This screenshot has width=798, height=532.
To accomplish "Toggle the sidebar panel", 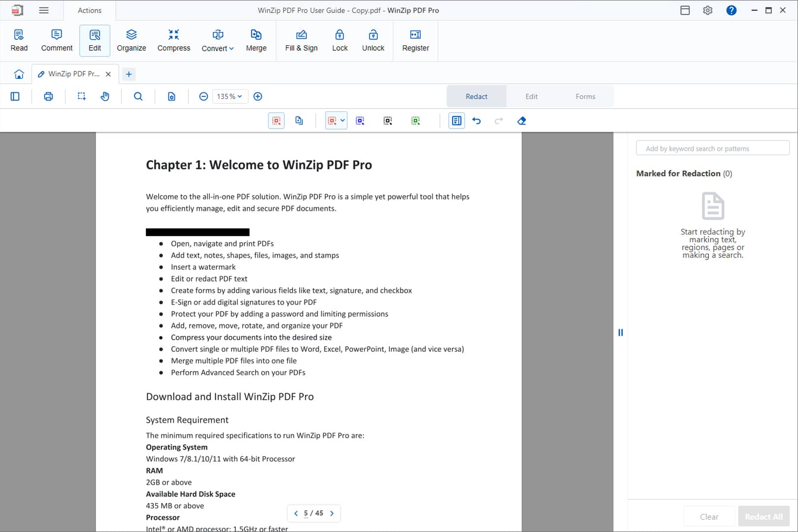I will [x=15, y=97].
